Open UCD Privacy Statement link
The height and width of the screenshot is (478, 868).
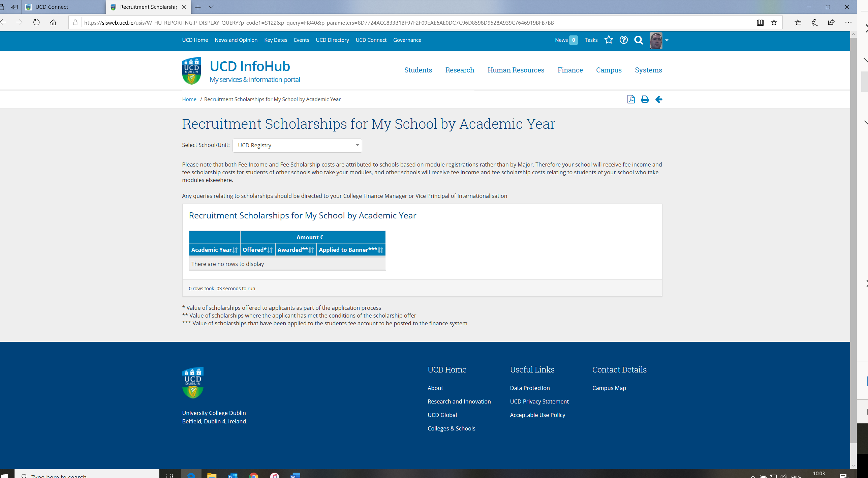pyautogui.click(x=539, y=401)
